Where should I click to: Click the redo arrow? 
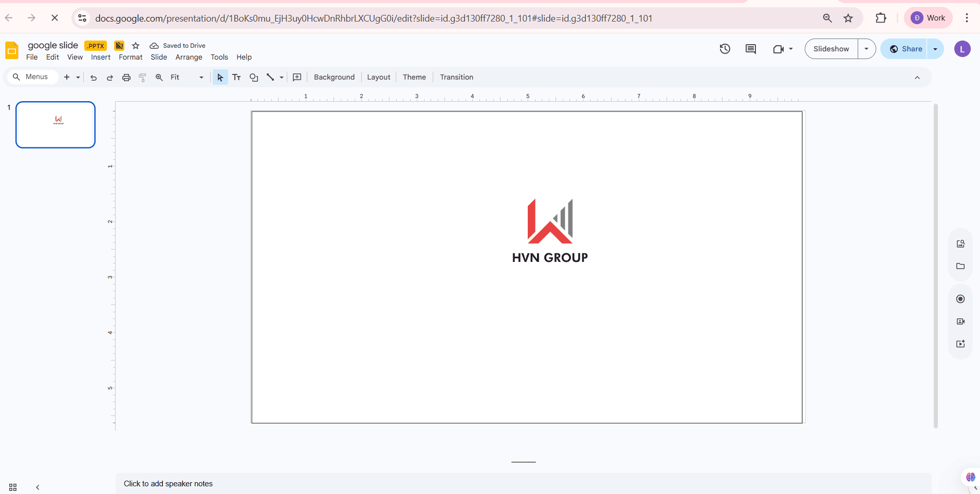[109, 78]
